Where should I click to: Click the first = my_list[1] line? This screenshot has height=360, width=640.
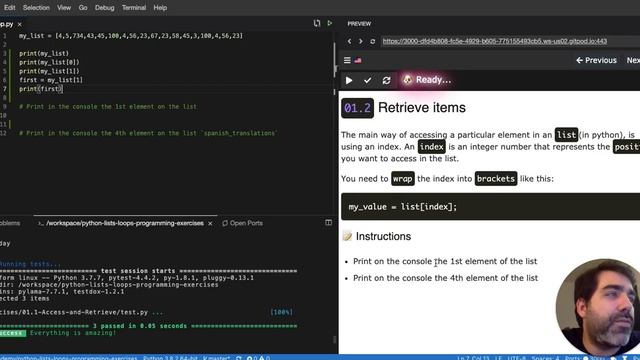pyautogui.click(x=51, y=80)
